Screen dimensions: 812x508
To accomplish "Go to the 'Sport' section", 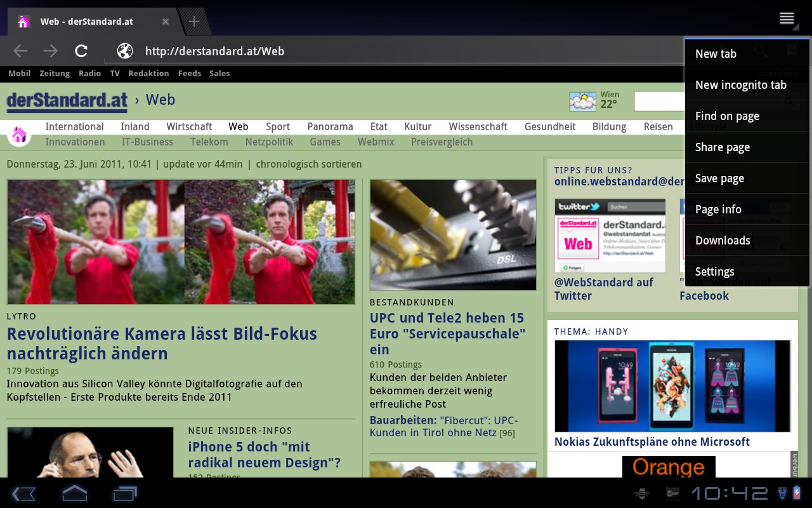I will (x=278, y=127).
